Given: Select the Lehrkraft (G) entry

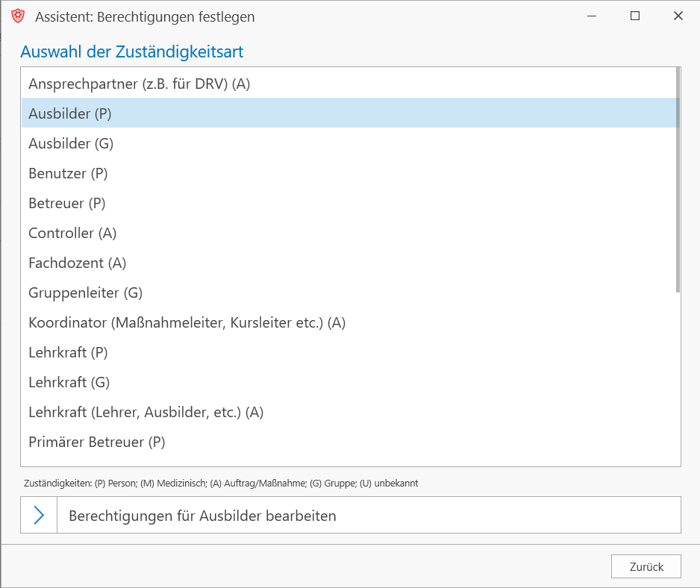Looking at the screenshot, I should tap(349, 382).
